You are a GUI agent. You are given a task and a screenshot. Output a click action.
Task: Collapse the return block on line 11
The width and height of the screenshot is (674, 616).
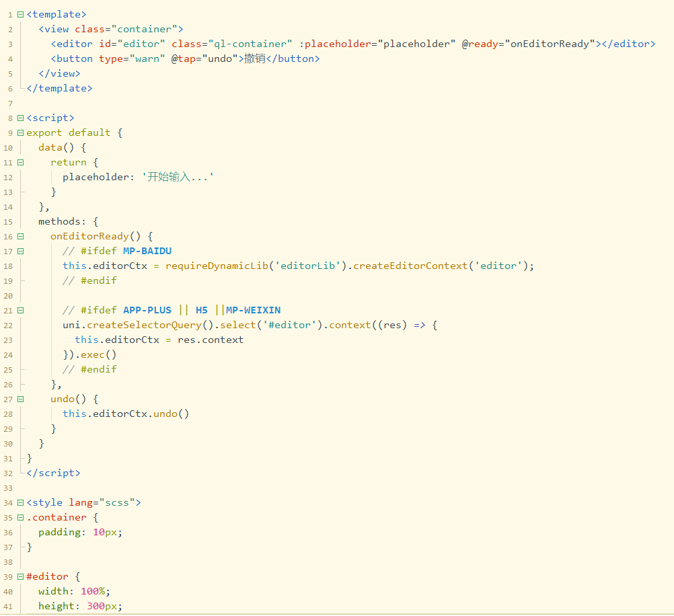click(20, 162)
